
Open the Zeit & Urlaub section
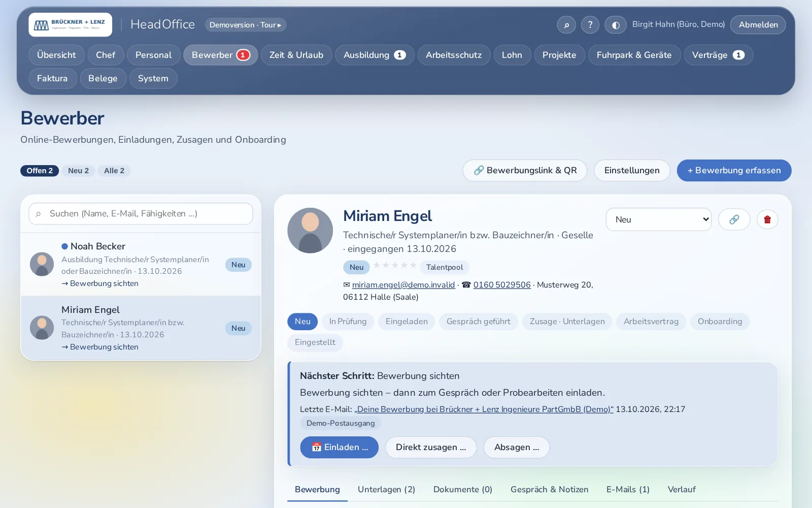(296, 55)
